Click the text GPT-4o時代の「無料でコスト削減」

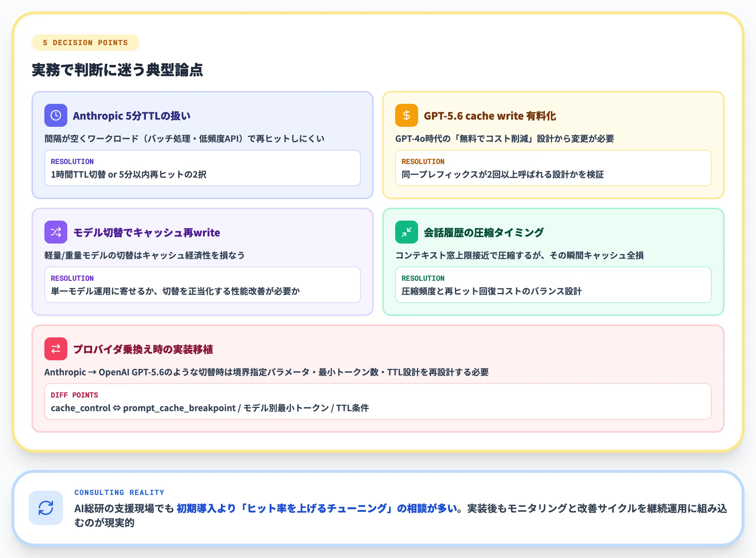click(x=465, y=139)
